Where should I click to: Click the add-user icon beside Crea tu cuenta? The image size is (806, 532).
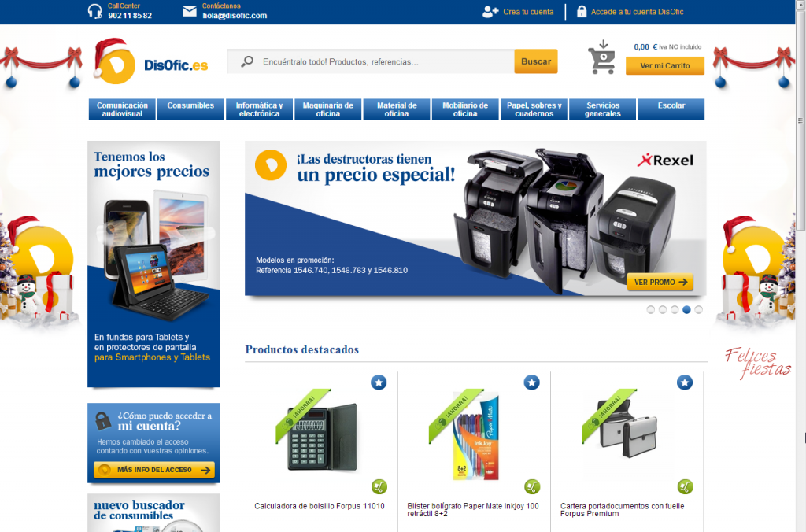tap(490, 11)
